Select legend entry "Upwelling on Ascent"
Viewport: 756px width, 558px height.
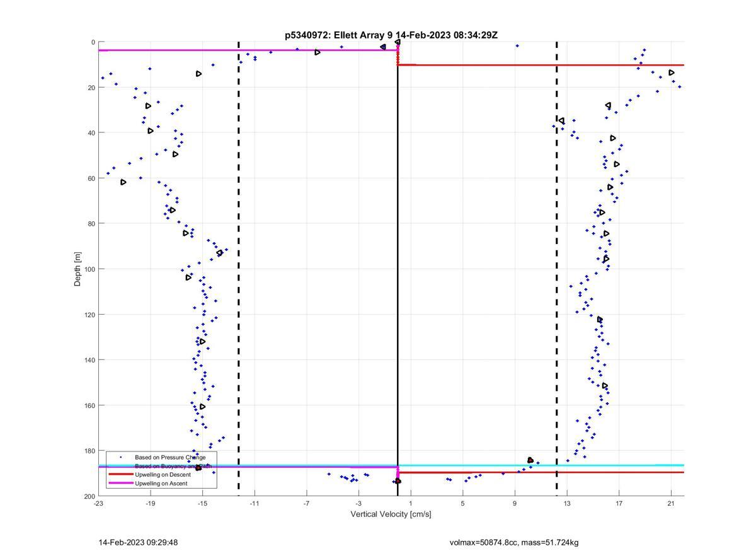coord(161,484)
